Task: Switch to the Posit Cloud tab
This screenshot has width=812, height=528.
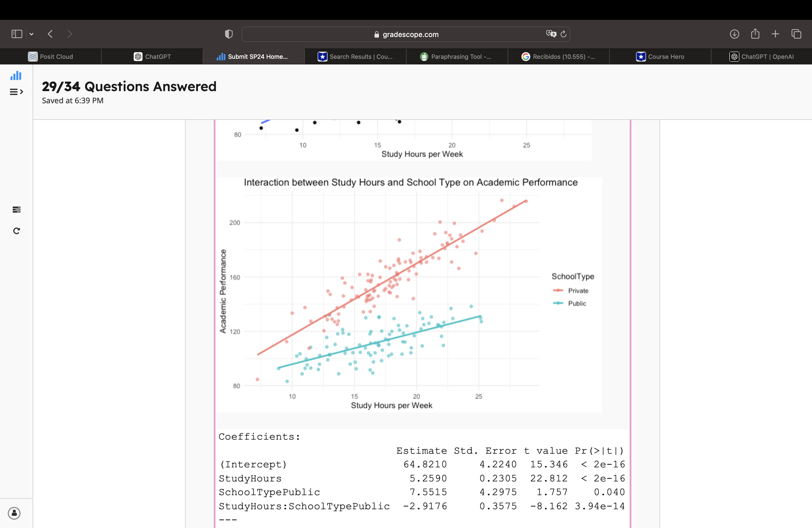Action: 51,57
